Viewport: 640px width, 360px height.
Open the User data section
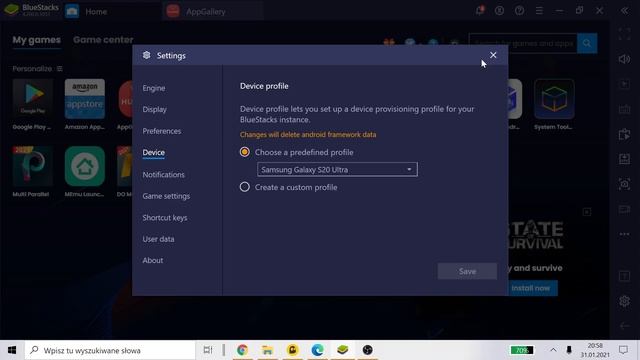pyautogui.click(x=158, y=239)
